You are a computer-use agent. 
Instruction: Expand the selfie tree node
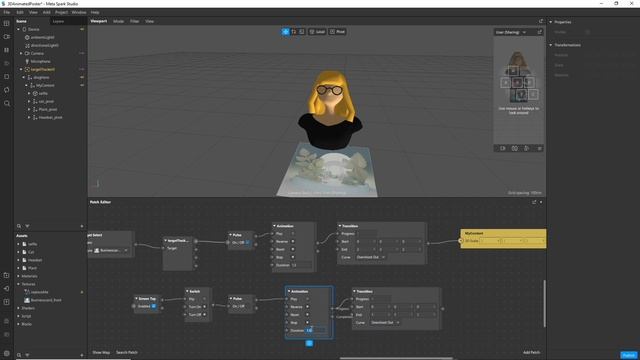point(29,93)
